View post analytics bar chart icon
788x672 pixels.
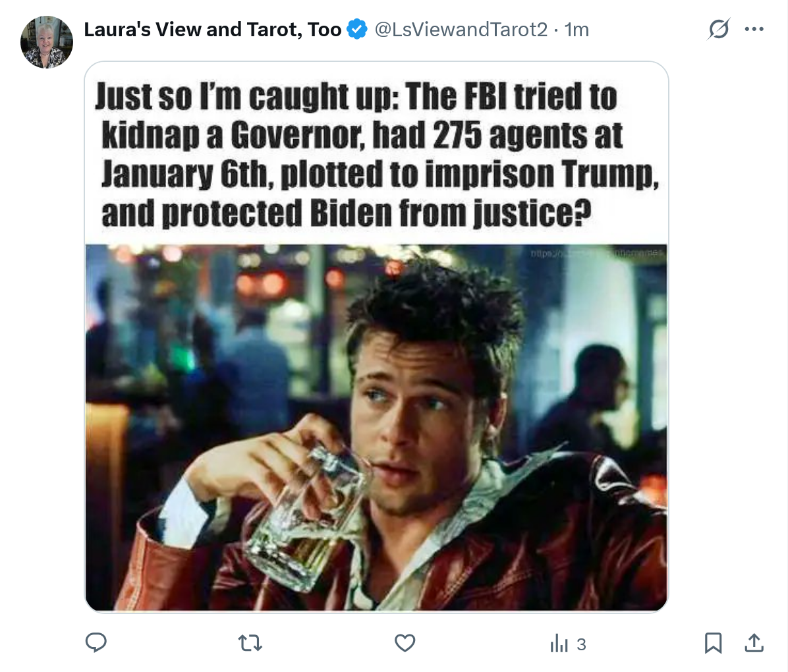coord(559,644)
